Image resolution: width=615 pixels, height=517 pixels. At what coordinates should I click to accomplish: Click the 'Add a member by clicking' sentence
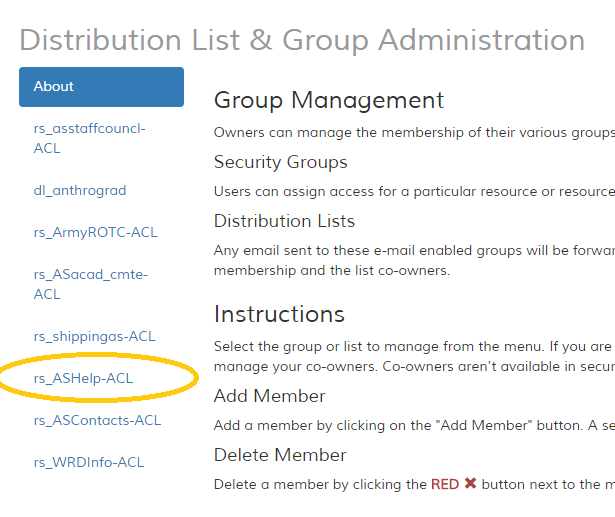(414, 426)
